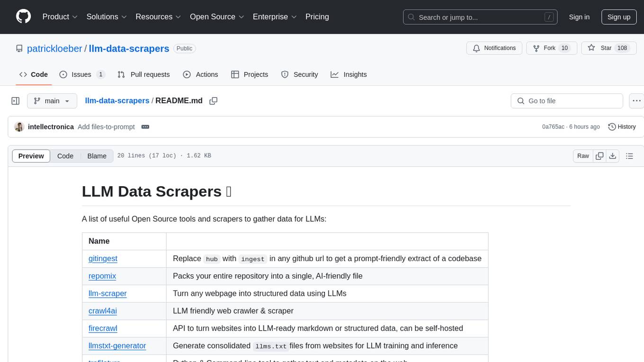Viewport: 644px width, 362px height.
Task: Open the llm-scraper link
Action: 107,294
